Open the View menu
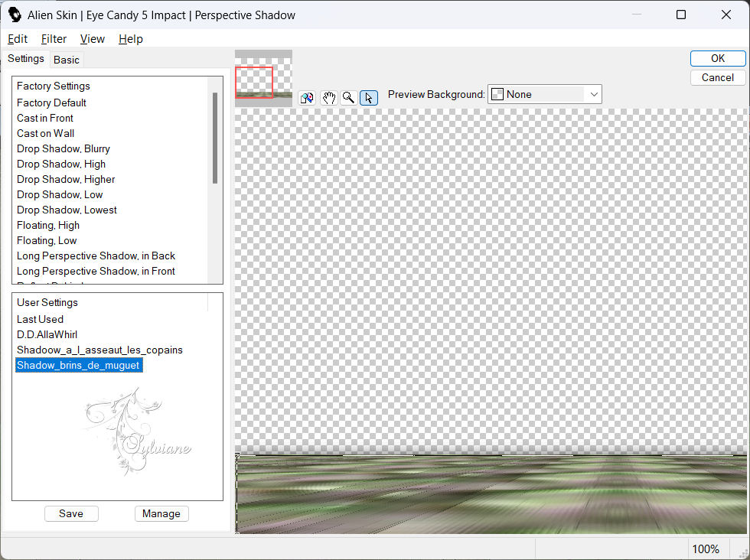750x560 pixels. coord(93,39)
